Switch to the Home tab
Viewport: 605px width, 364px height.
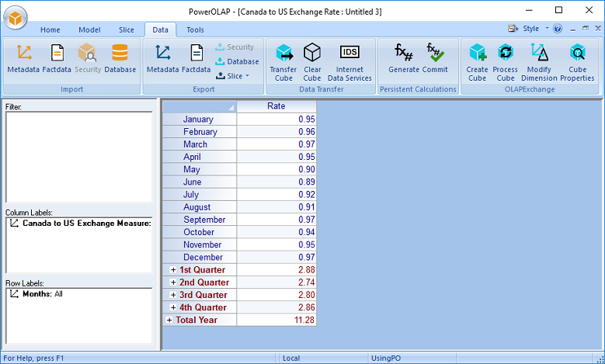[x=50, y=29]
